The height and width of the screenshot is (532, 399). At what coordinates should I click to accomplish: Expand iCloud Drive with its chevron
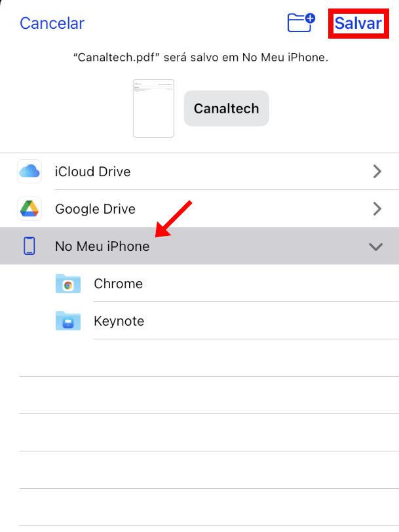pos(377,172)
